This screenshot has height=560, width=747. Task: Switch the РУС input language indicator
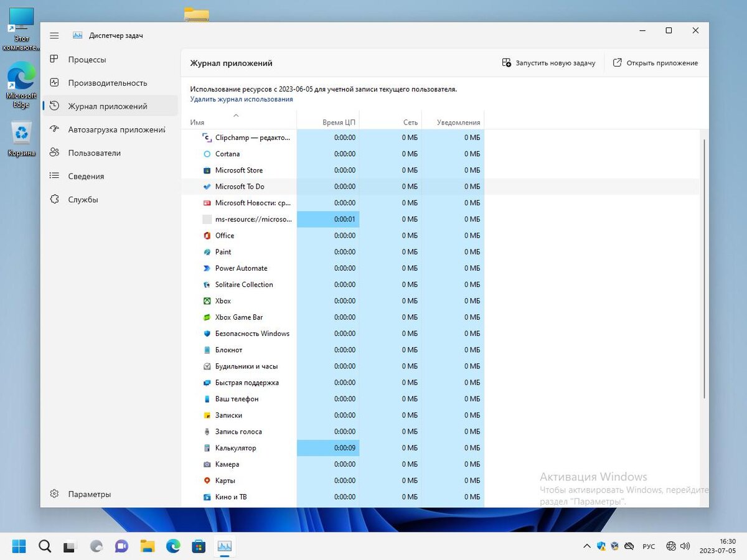tap(649, 546)
